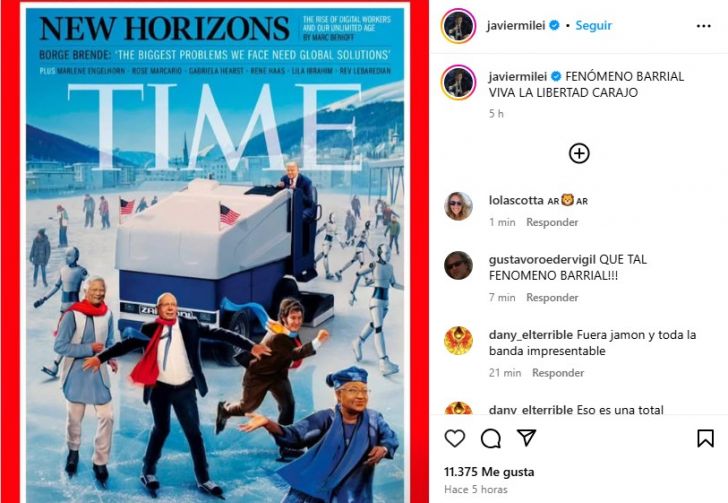Image resolution: width=728 pixels, height=503 pixels.
Task: Share the post with the paper plane icon
Action: coord(526,438)
